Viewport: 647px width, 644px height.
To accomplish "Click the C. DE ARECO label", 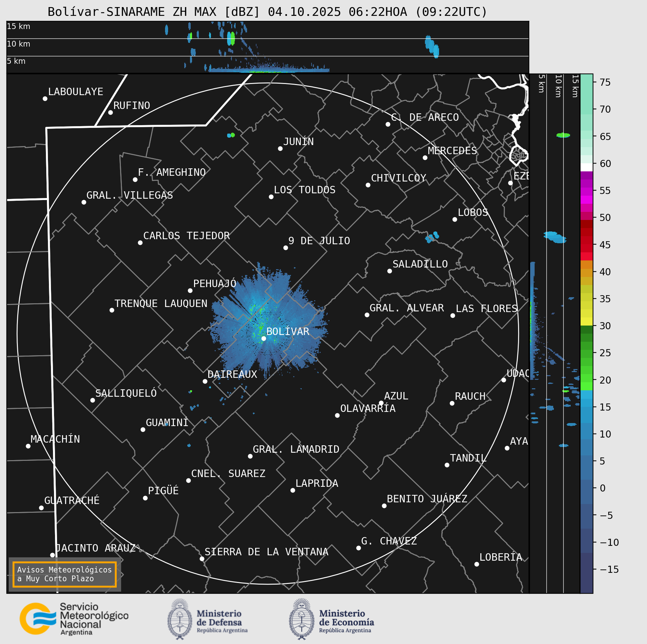I will [425, 117].
